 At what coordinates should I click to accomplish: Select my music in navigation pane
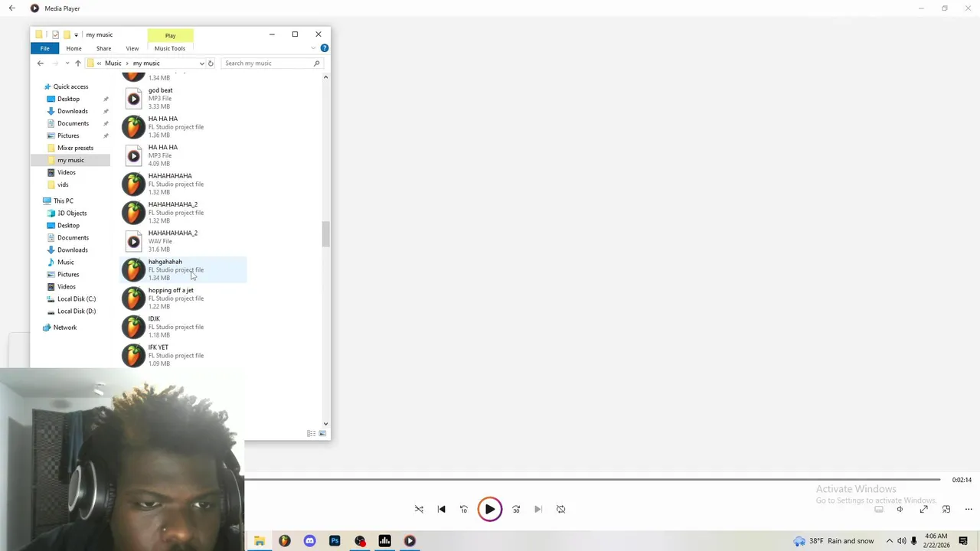(70, 160)
